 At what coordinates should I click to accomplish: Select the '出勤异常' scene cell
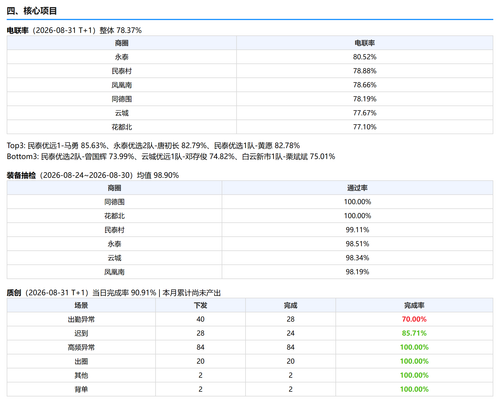(81, 319)
